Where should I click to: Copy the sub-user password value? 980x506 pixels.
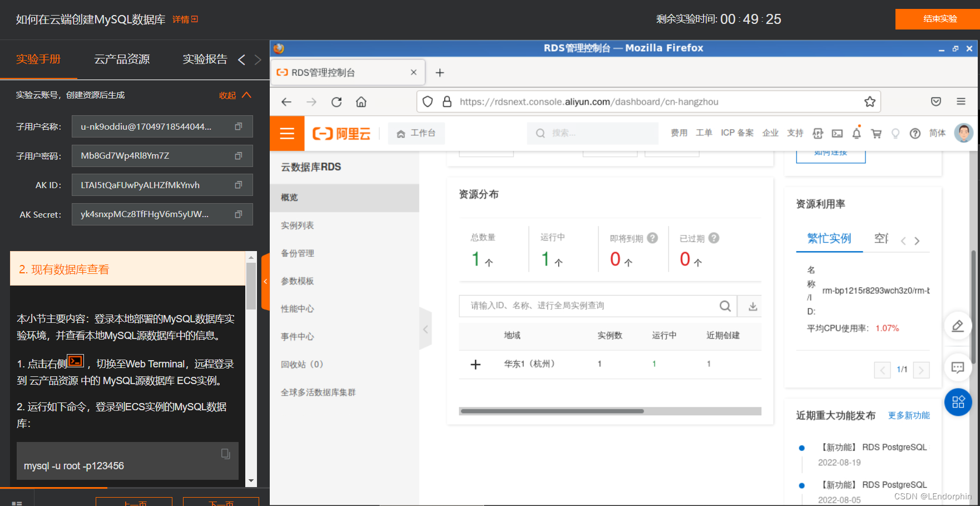[238, 156]
